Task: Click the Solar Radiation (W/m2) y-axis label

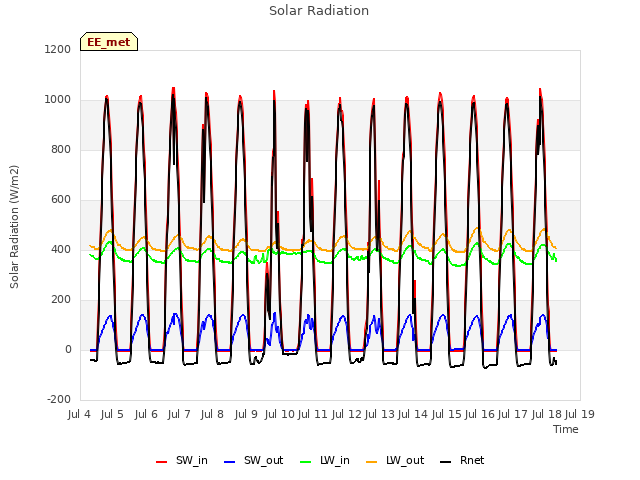Action: coord(14,227)
